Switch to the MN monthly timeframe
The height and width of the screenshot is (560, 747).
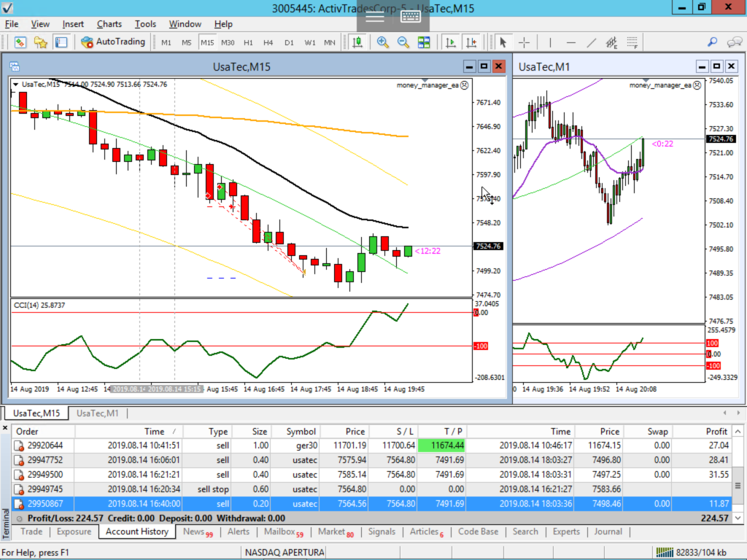330,42
